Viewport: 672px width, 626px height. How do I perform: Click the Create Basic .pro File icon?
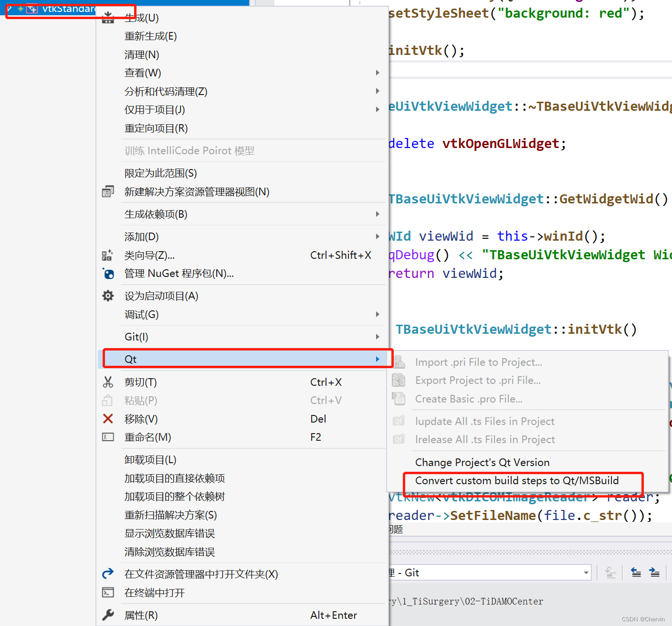pos(399,399)
